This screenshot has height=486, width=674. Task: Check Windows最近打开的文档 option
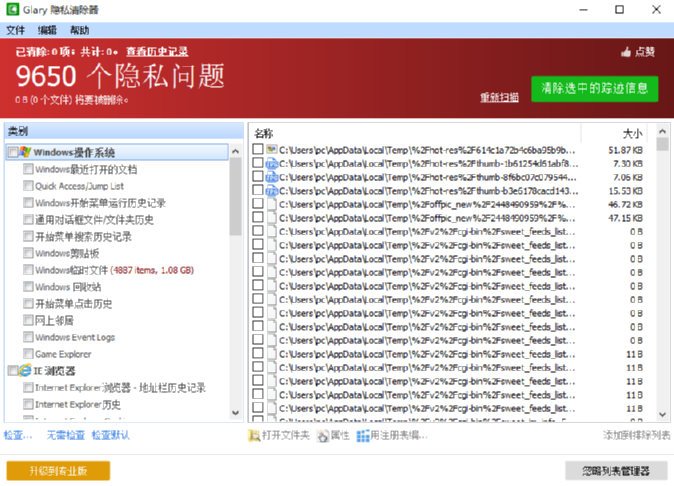[x=28, y=169]
